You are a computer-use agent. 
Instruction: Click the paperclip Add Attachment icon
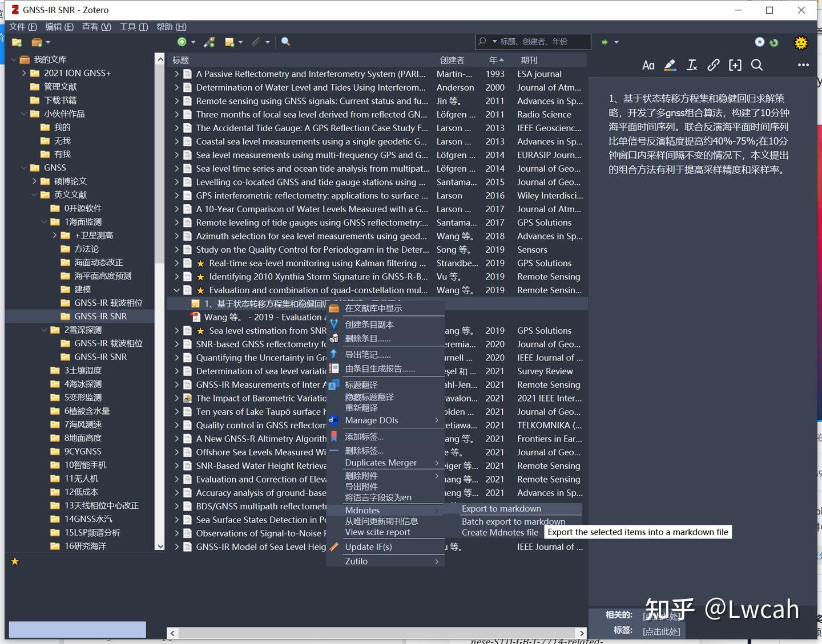click(x=256, y=42)
